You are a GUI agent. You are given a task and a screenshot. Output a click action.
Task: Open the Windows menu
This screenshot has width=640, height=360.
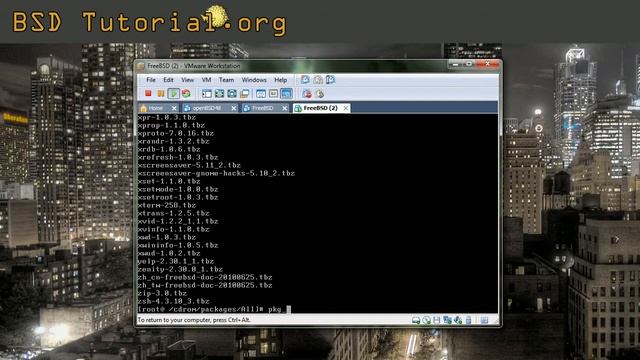pyautogui.click(x=254, y=80)
